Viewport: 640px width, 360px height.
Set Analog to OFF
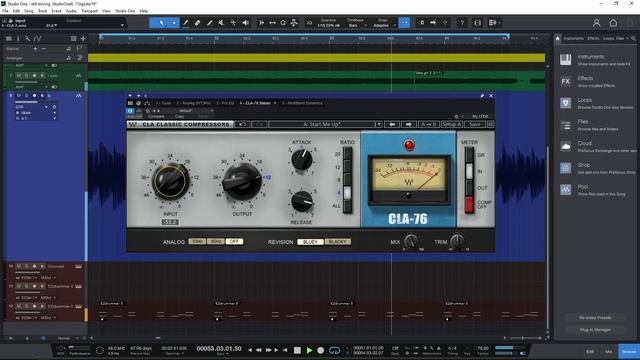[x=234, y=242]
